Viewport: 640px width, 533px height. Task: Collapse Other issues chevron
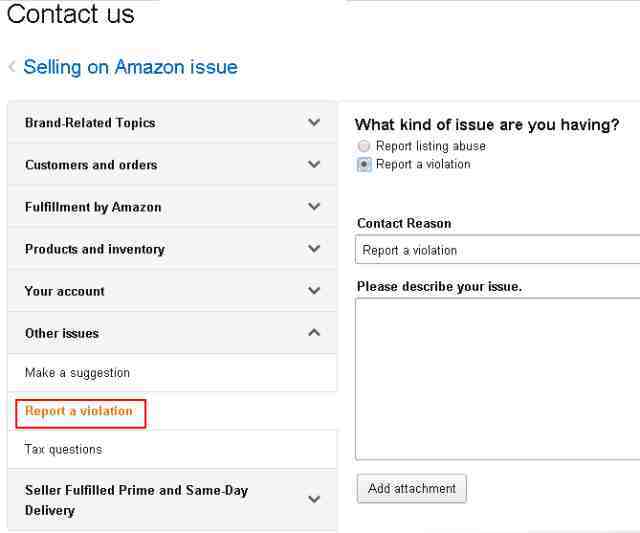(314, 333)
